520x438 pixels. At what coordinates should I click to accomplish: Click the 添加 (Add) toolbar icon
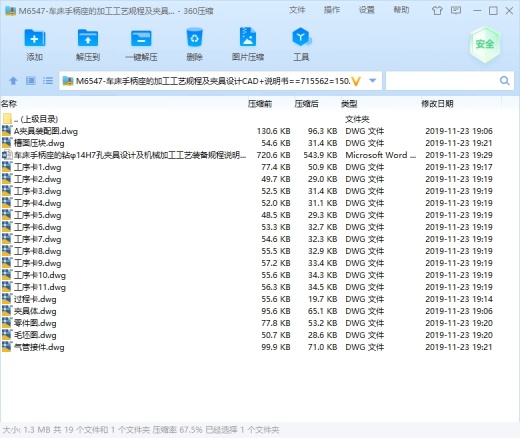(x=35, y=38)
